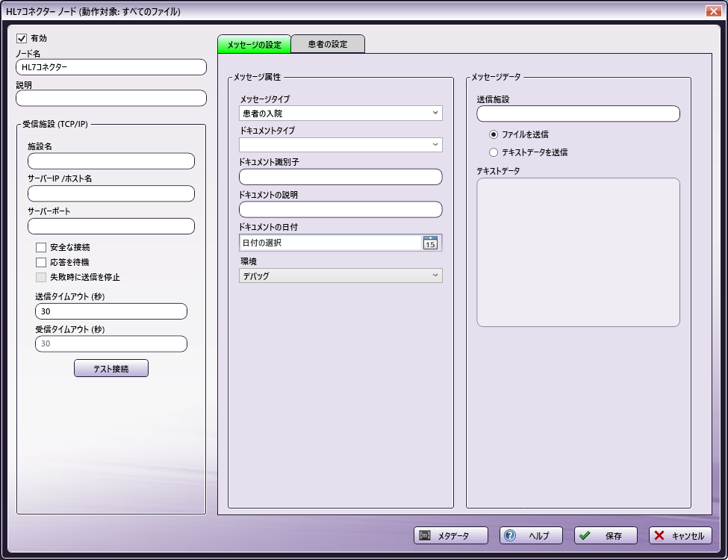Click the メタデータ button label
Viewport: 728px width, 560px height.
point(453,536)
